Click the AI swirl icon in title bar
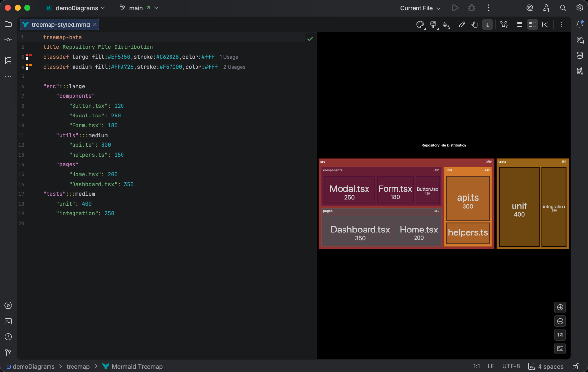588x372 pixels. [x=530, y=8]
